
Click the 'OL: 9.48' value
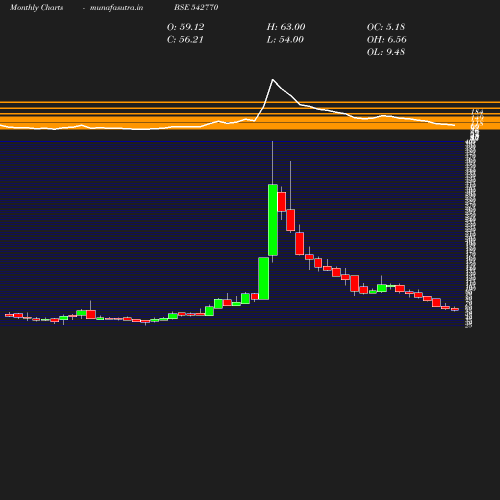(x=386, y=52)
